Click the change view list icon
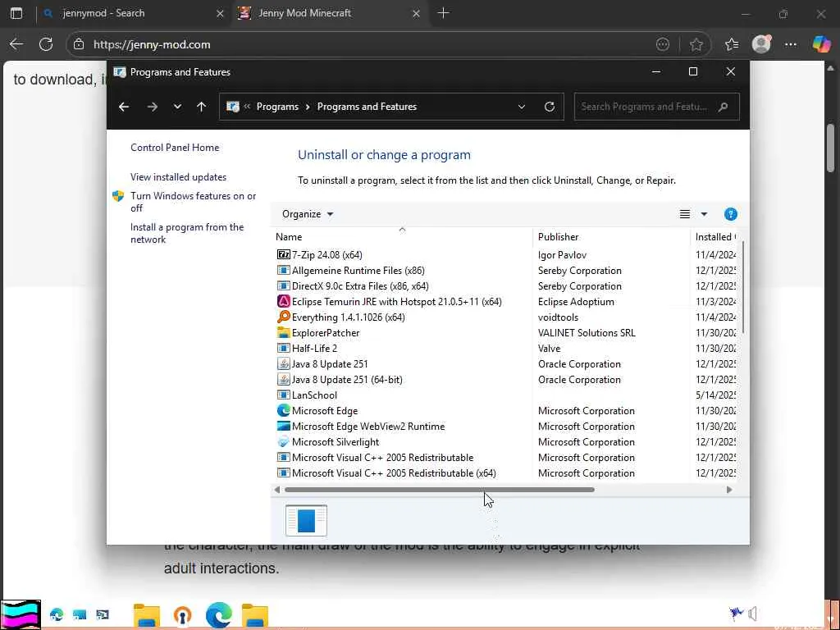Image resolution: width=840 pixels, height=630 pixels. point(685,214)
